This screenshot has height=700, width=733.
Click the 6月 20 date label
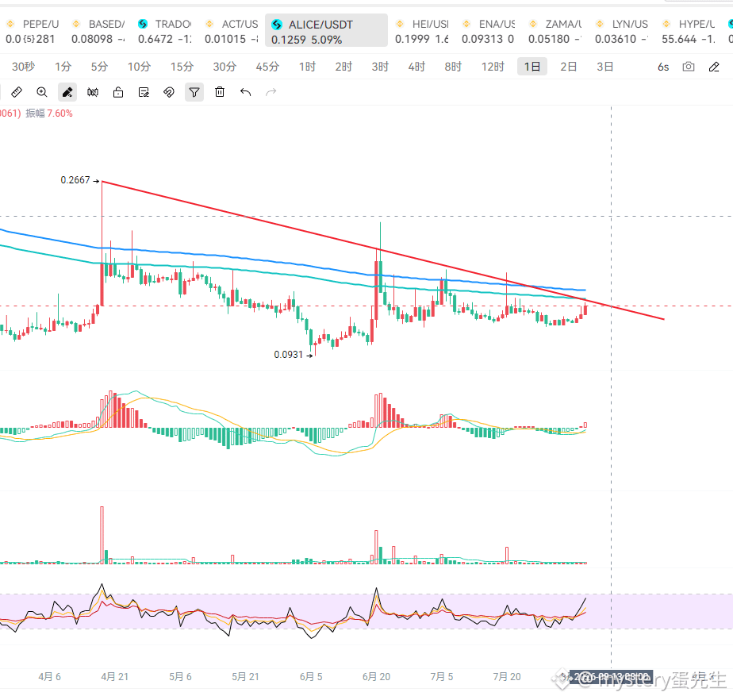point(376,677)
